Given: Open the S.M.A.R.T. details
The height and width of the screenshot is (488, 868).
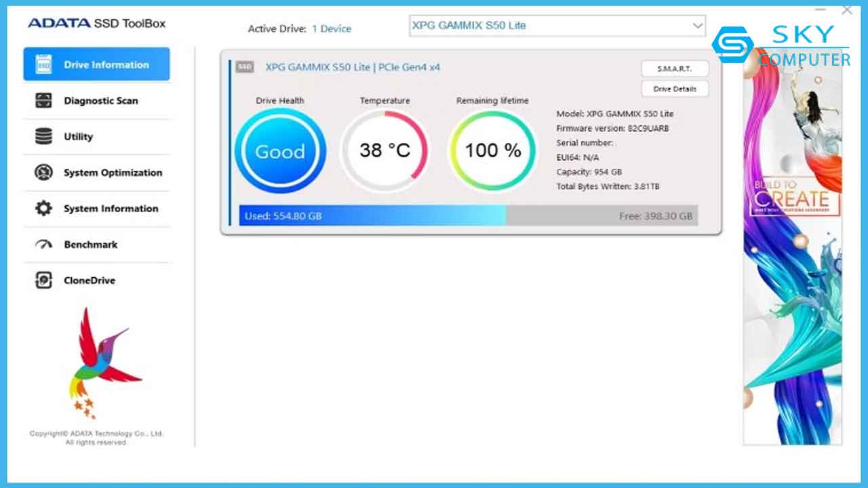Looking at the screenshot, I should point(675,68).
